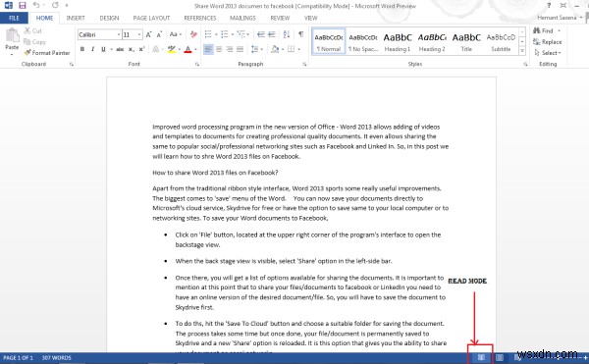Clear all formatting
The image size is (589, 364).
193,34
